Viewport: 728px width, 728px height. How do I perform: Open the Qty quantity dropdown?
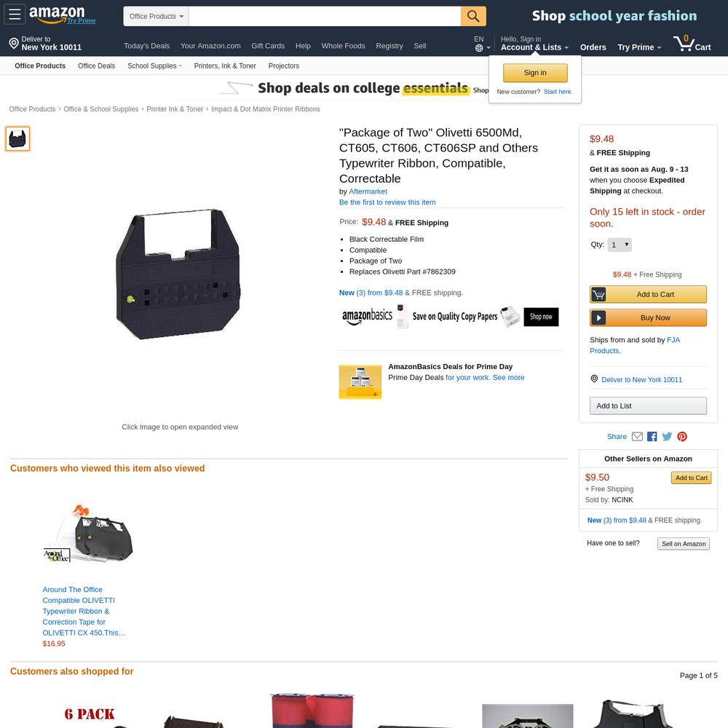tap(620, 245)
